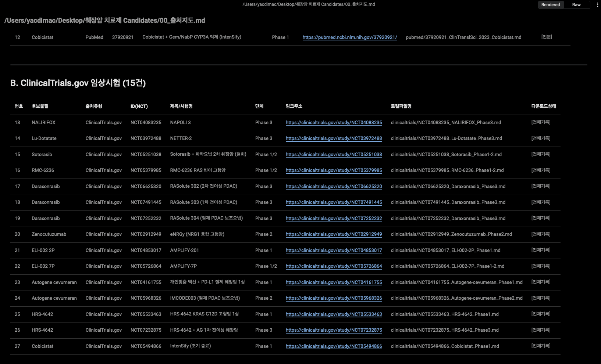Go to the NCT05968326 study link
The width and height of the screenshot is (601, 364).
(334, 298)
